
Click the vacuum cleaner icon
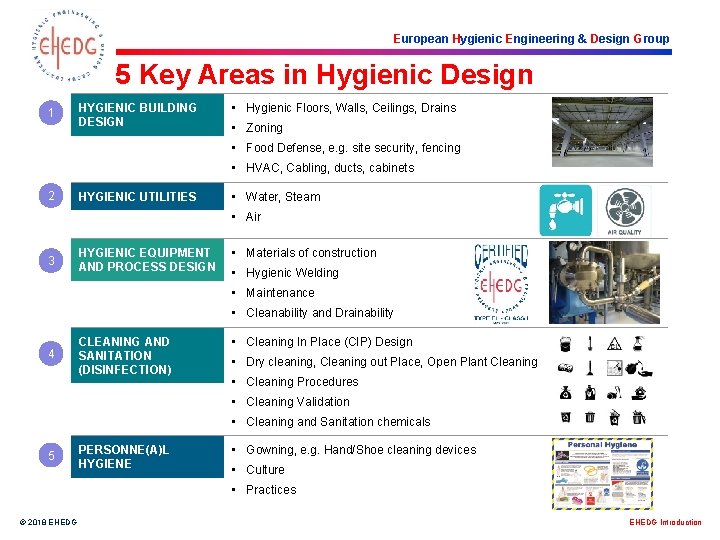[x=614, y=393]
